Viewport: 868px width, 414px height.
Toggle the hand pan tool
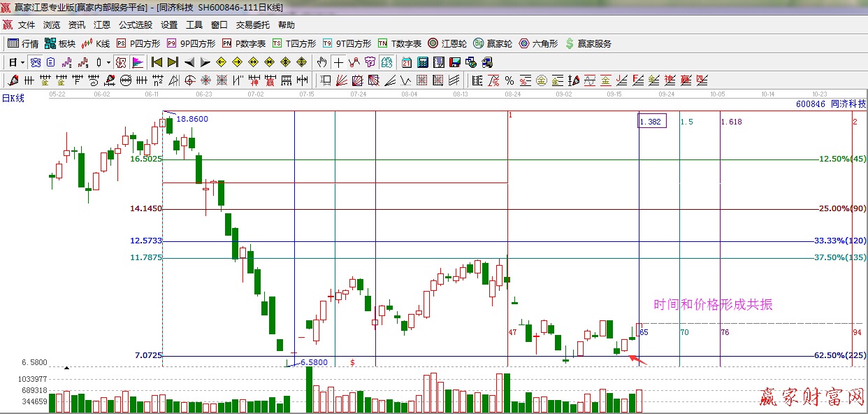pos(322,62)
